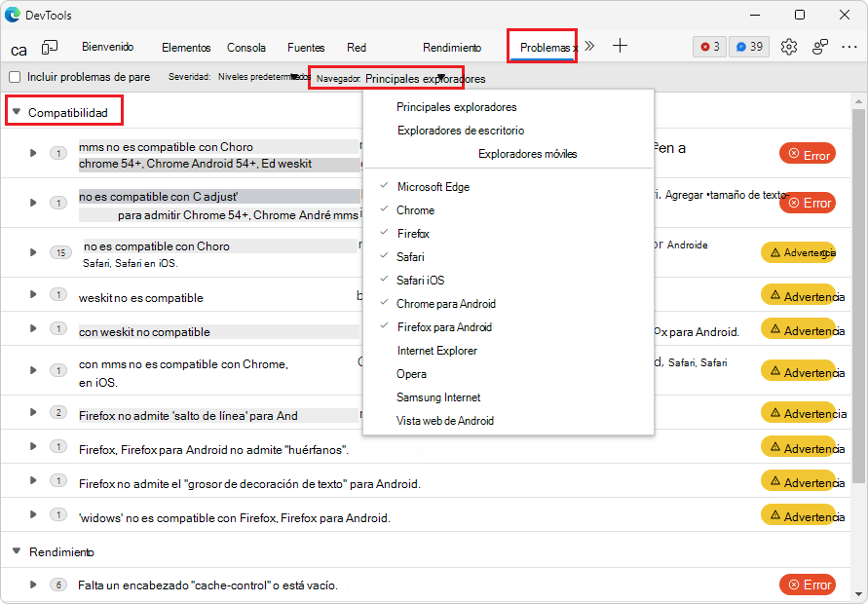Click the inspect element 'ca' icon
The image size is (868, 604).
pos(19,51)
